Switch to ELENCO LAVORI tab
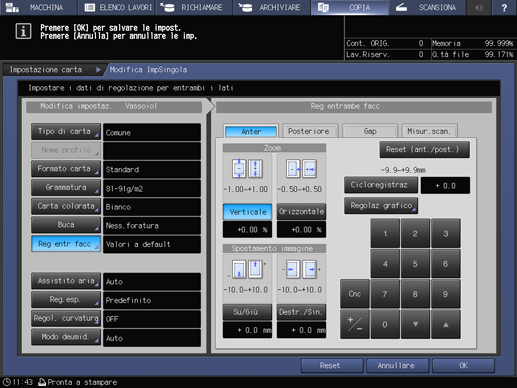Viewport: 517px width, 388px height. tap(116, 7)
